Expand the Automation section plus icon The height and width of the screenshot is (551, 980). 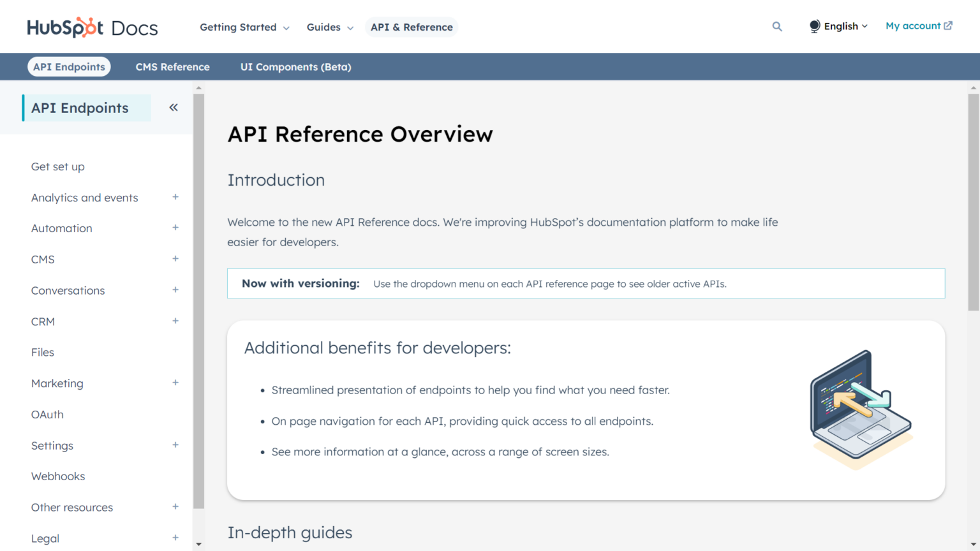pyautogui.click(x=175, y=228)
